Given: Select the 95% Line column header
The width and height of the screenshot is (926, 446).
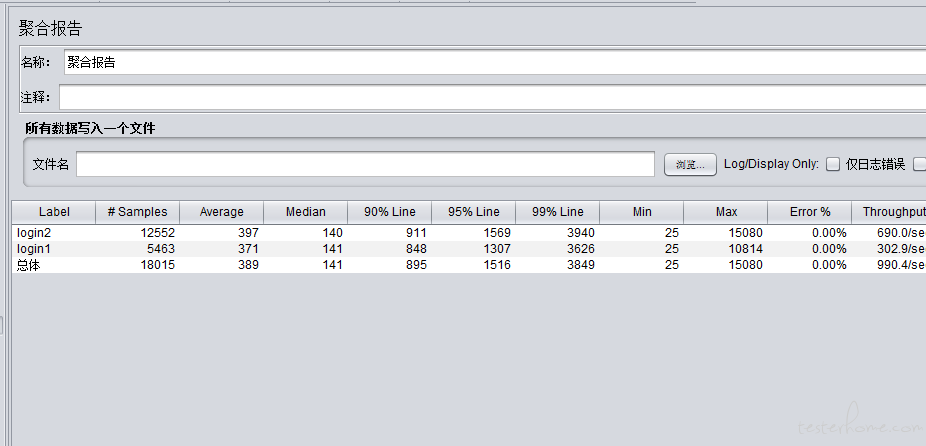Looking at the screenshot, I should [x=474, y=212].
